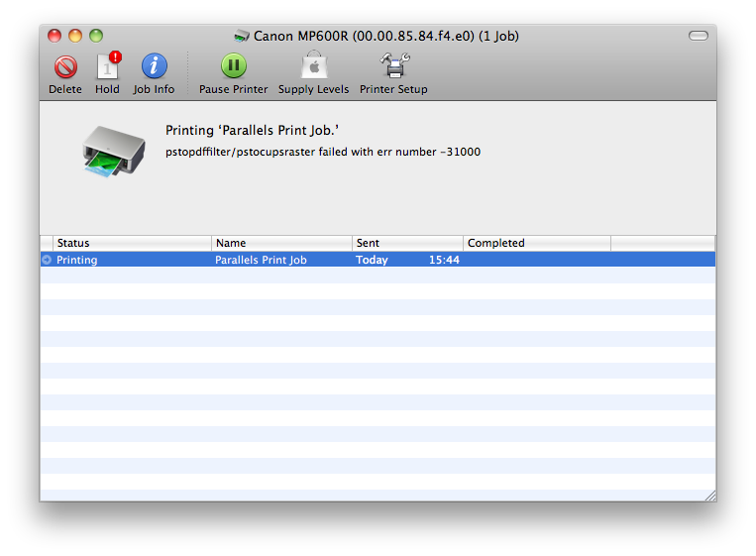
Task: Hold the selected print job
Action: tap(108, 65)
